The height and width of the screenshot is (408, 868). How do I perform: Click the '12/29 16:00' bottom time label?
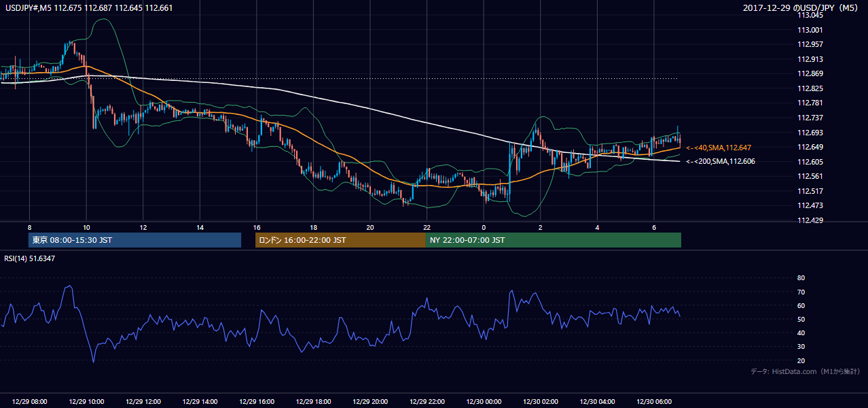point(256,402)
